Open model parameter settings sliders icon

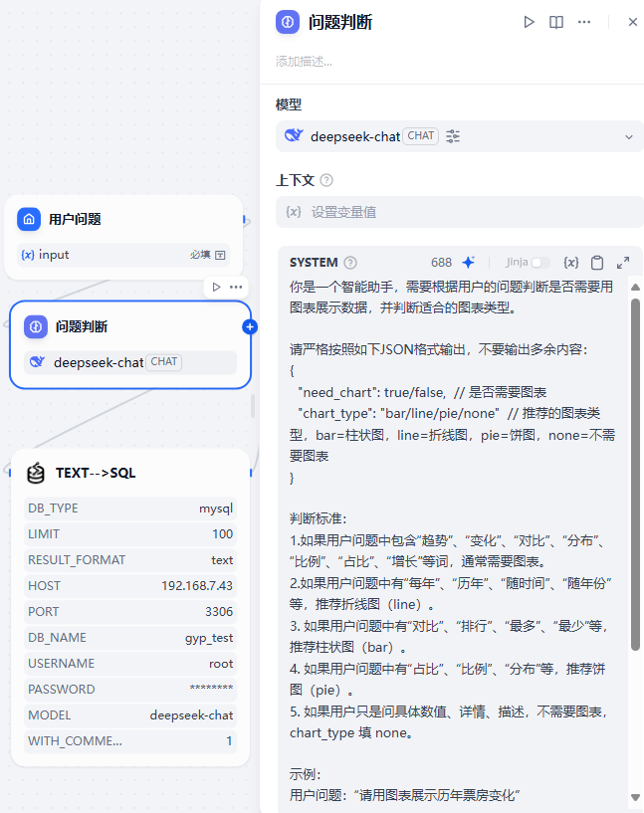tap(453, 136)
